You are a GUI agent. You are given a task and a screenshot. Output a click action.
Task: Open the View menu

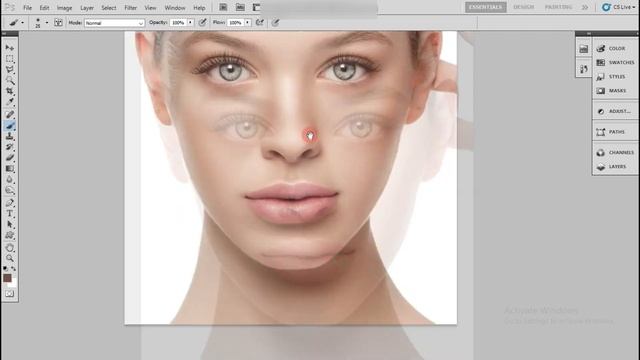pyautogui.click(x=150, y=8)
